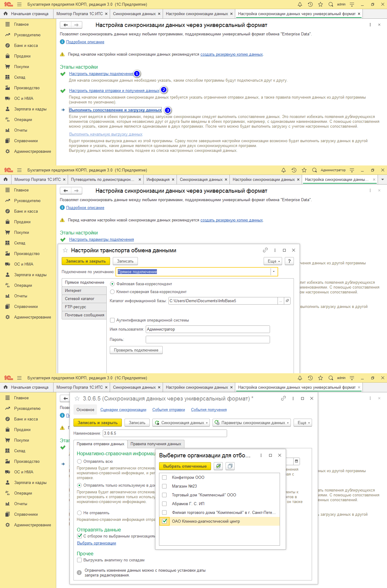Switch to Информация tab in middle window
387x588 pixels.
[158, 180]
